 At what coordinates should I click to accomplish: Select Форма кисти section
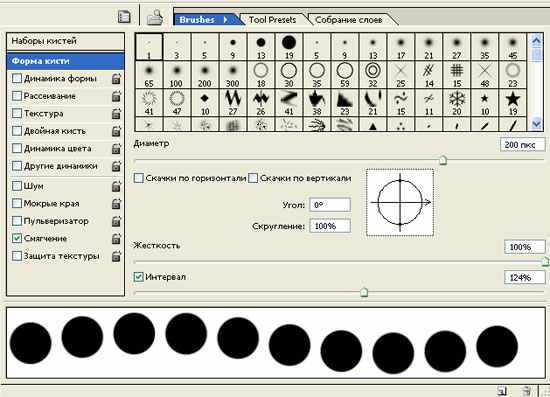65,61
